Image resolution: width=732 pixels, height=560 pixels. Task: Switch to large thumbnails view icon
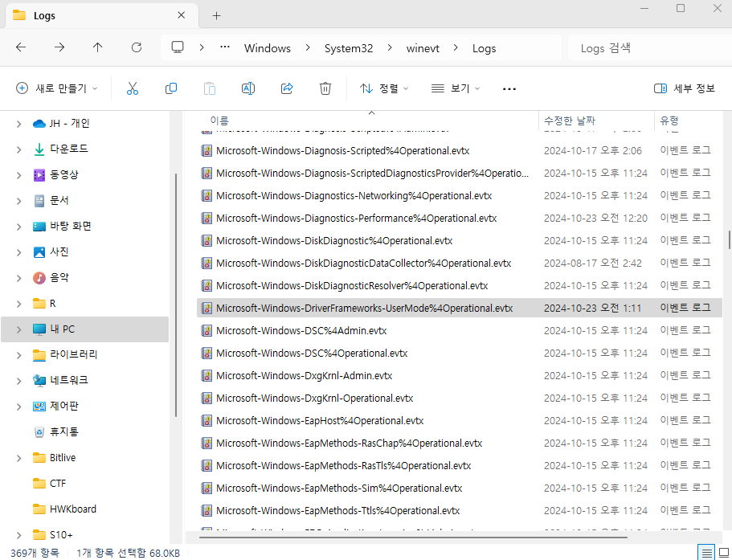(724, 554)
